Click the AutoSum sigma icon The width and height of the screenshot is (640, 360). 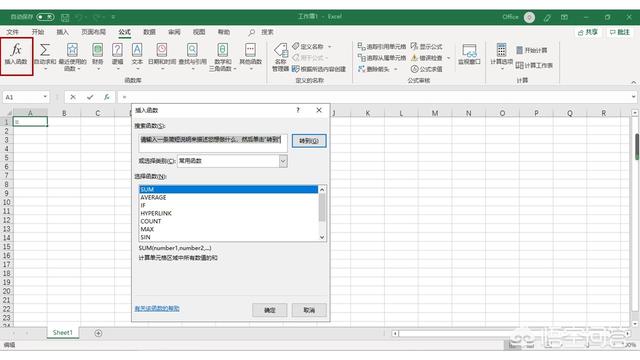45,50
